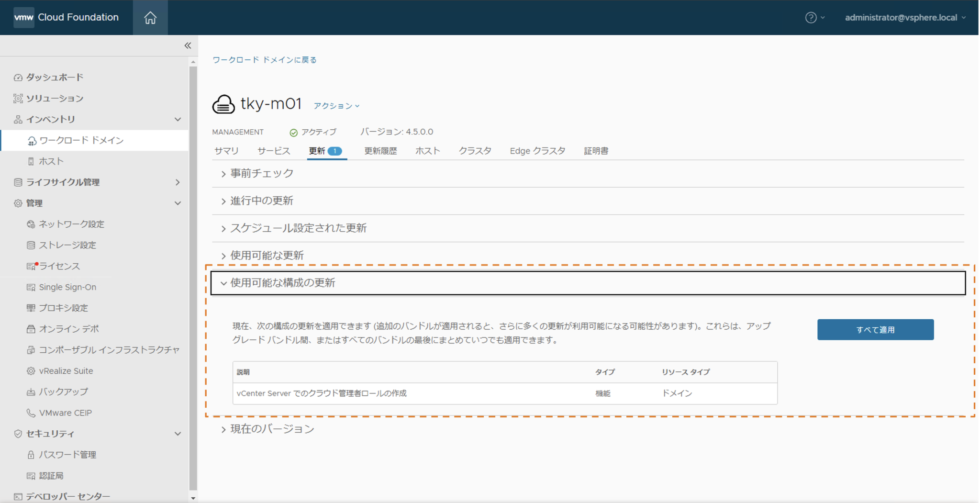Open the アクション dropdown menu

pyautogui.click(x=336, y=106)
